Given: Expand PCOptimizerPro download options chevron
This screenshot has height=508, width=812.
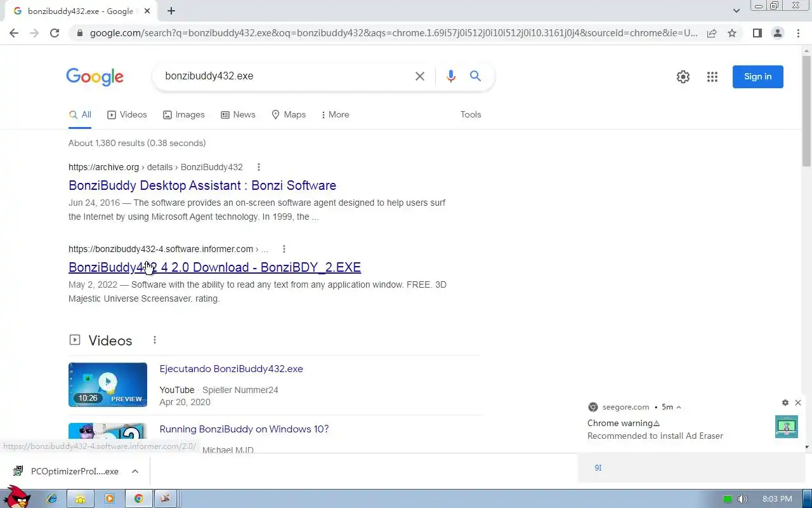Looking at the screenshot, I should click(x=135, y=471).
